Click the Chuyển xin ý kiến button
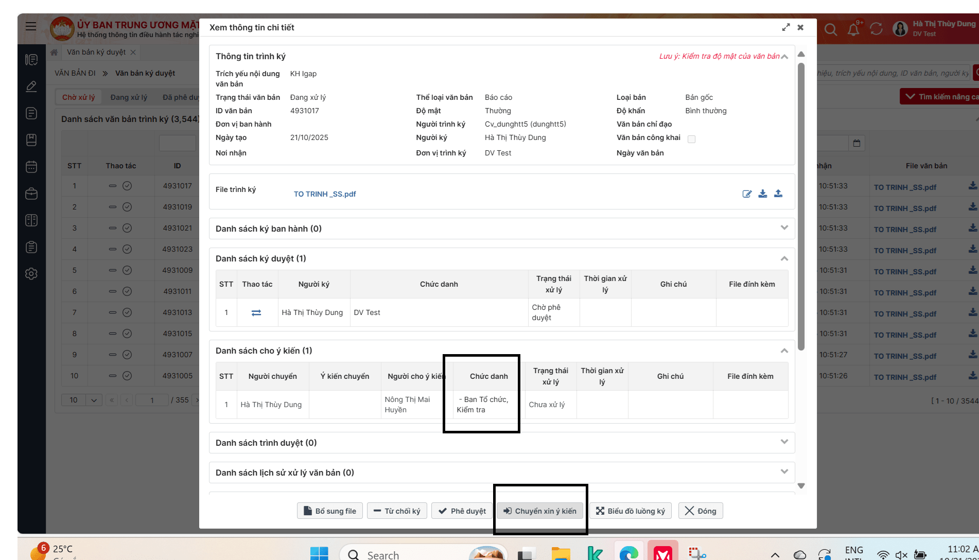 [x=540, y=511]
